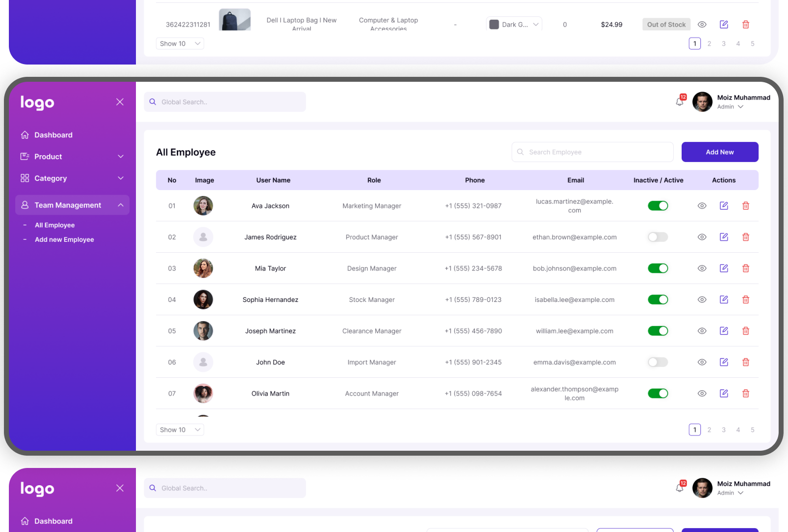Click the delete icon for John Doe
The image size is (788, 532).
746,362
